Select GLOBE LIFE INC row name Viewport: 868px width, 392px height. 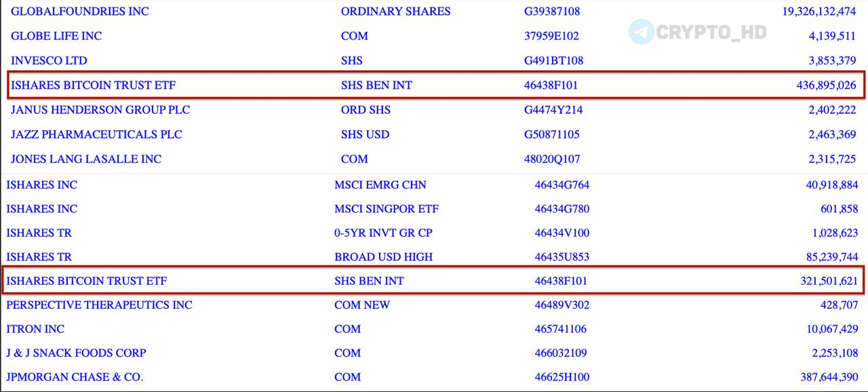click(x=56, y=36)
